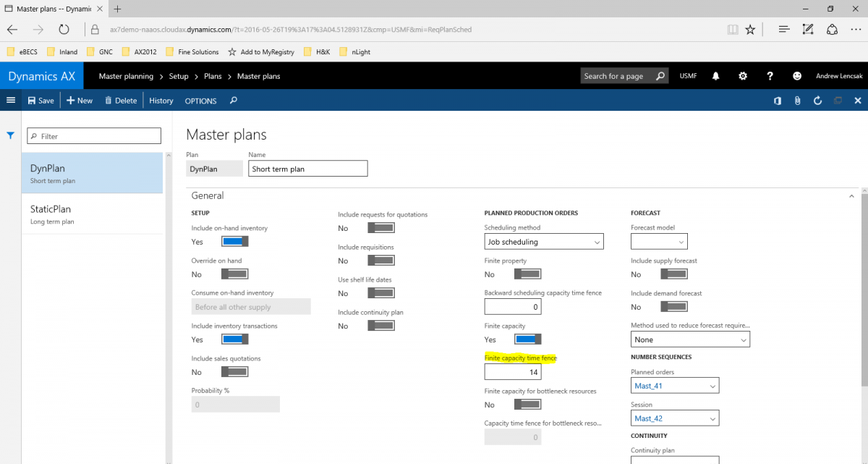Image resolution: width=868 pixels, height=464 pixels.
Task: Select the DynPlan short term plan
Action: point(92,173)
